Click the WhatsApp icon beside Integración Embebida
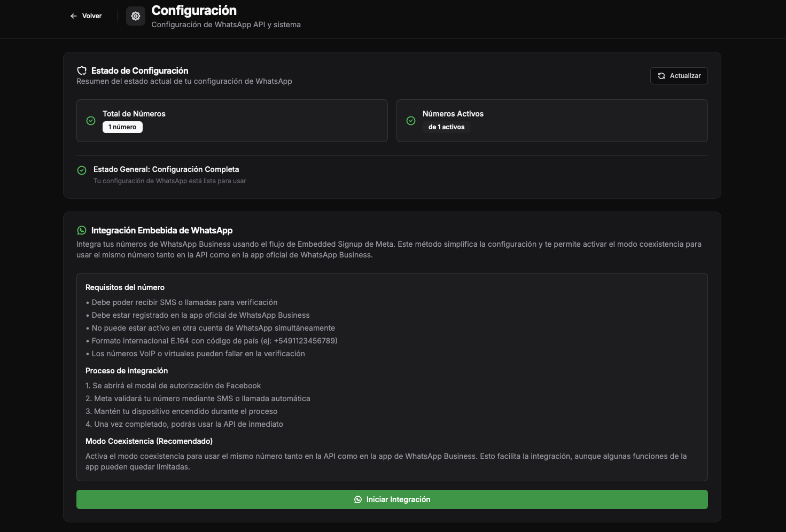786x532 pixels. coord(81,230)
